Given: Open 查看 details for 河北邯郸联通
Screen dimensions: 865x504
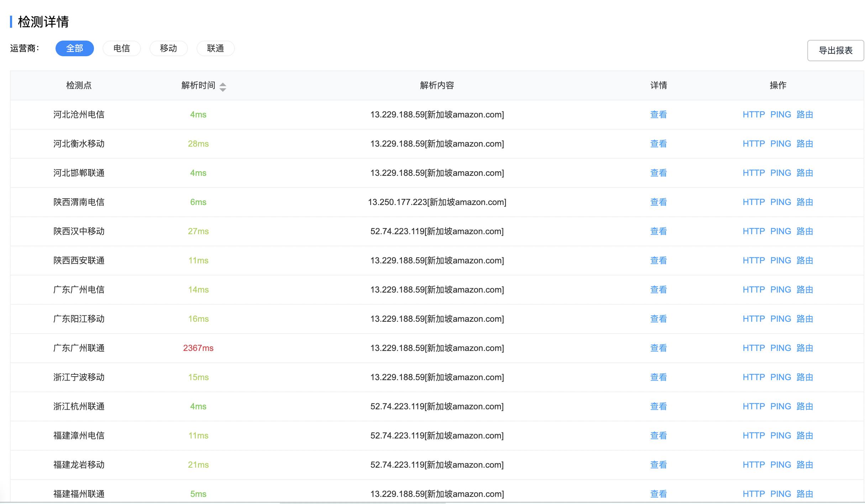Looking at the screenshot, I should click(659, 173).
